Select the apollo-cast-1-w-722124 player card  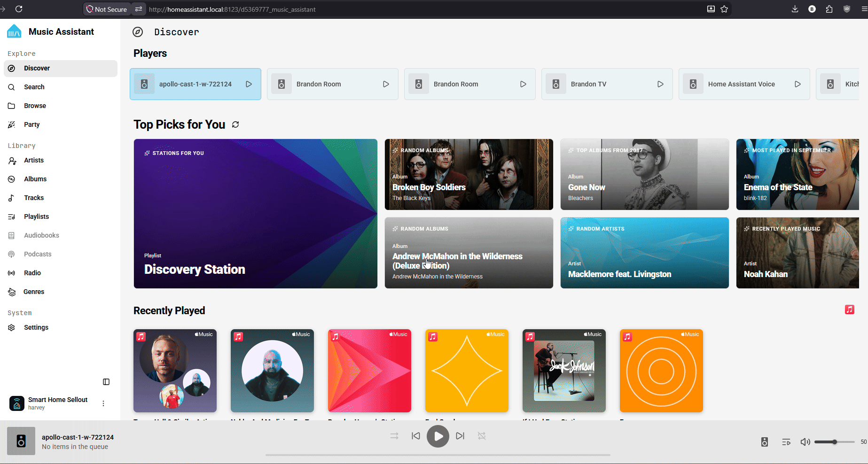pyautogui.click(x=195, y=84)
